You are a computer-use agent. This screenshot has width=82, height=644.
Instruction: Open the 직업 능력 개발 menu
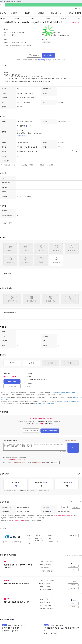pyautogui.click(x=56, y=13)
